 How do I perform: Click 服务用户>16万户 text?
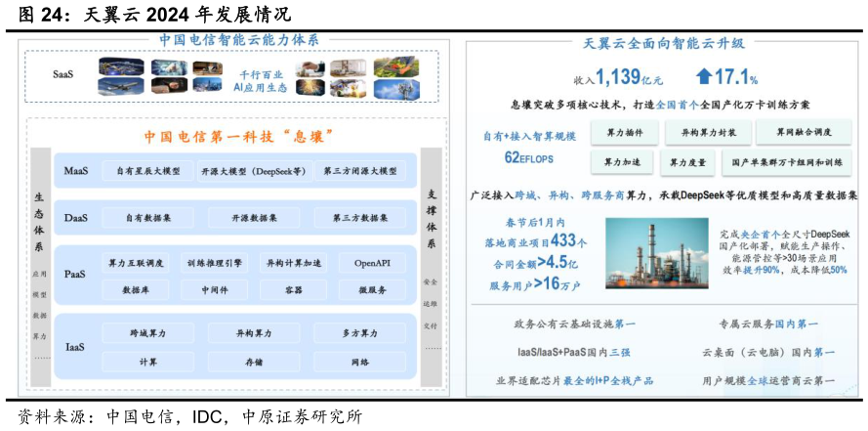click(x=535, y=285)
